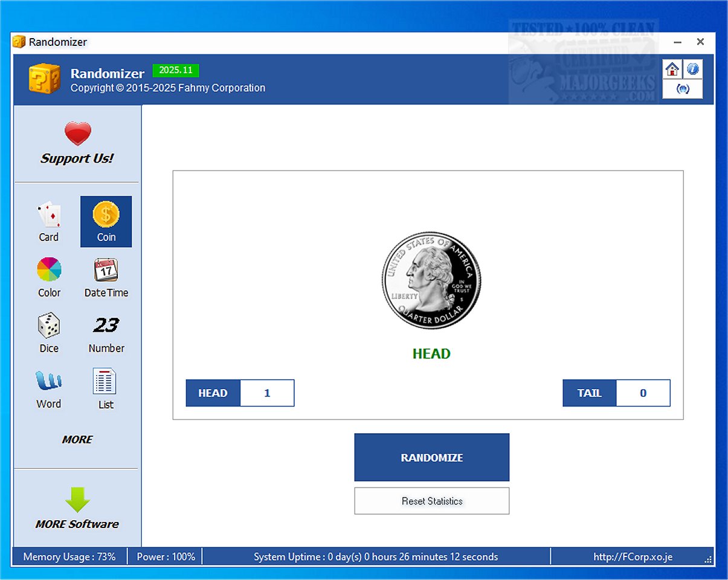Click the quarter dollar coin image
This screenshot has height=580, width=728.
[431, 280]
